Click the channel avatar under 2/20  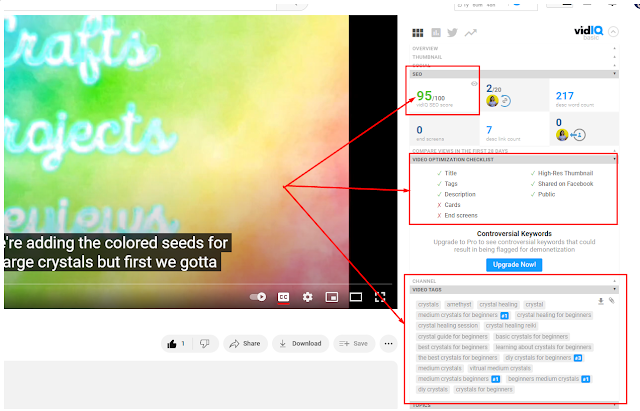(x=492, y=101)
